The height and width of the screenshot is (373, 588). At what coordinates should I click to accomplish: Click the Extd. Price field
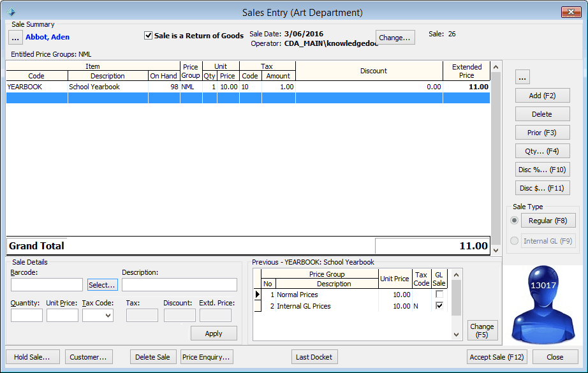[216, 315]
